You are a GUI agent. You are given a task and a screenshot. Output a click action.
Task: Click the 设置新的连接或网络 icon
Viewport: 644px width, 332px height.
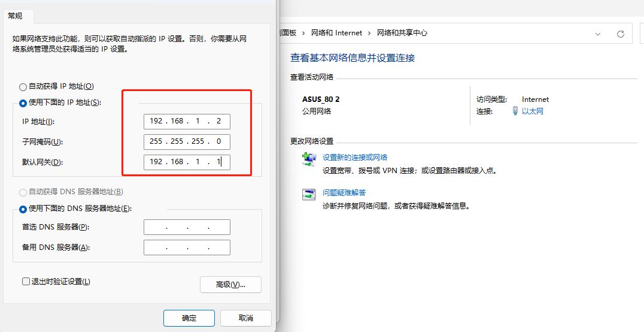click(x=309, y=159)
